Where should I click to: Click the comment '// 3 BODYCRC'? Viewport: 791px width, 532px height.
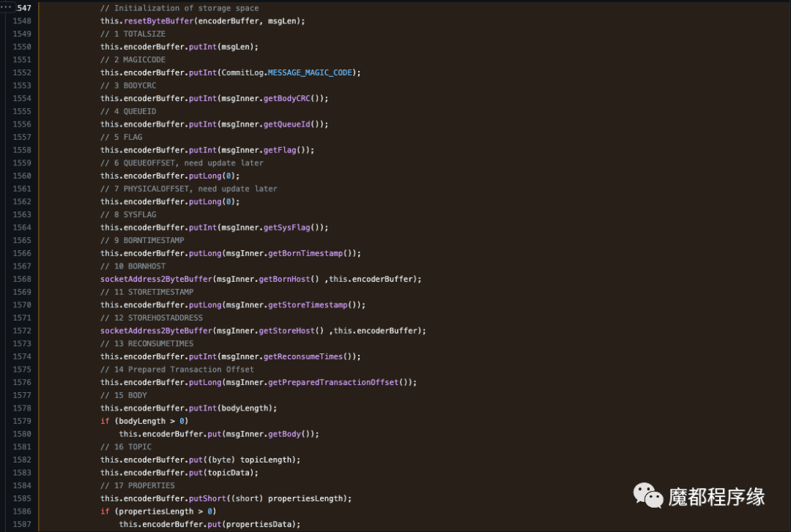click(x=128, y=86)
